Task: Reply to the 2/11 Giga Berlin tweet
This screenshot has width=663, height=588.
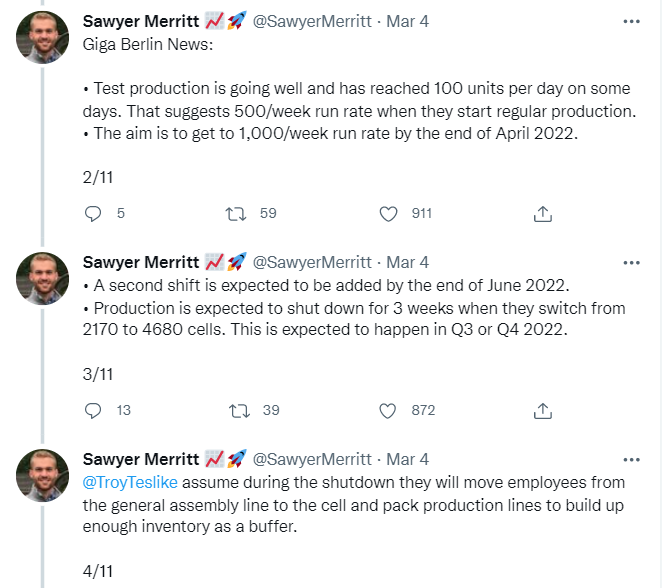Action: click(x=93, y=213)
